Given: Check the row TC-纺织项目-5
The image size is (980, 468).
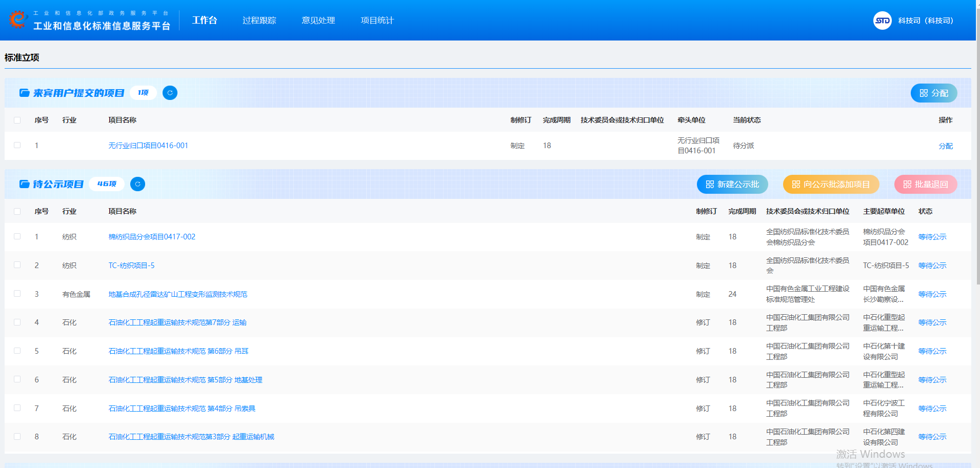Looking at the screenshot, I should (x=17, y=266).
